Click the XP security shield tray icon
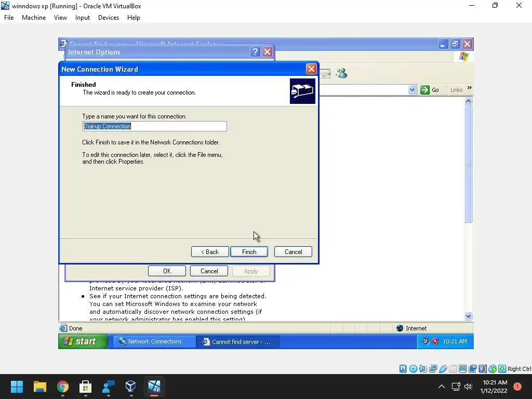The image size is (532, 399). tap(435, 341)
